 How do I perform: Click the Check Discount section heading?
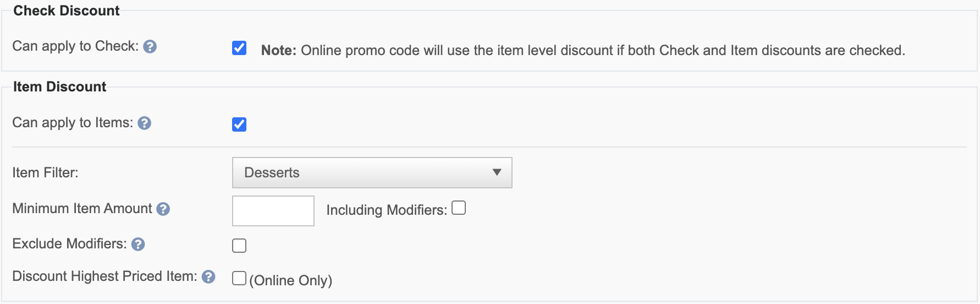click(x=66, y=11)
